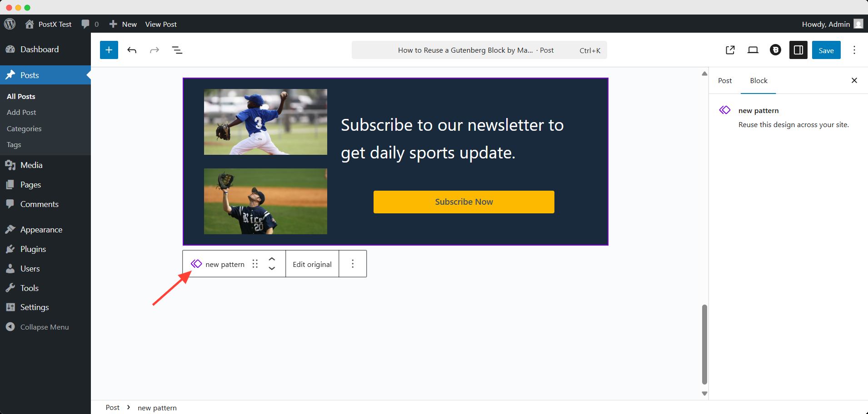This screenshot has height=414, width=868.
Task: Switch to the Post tab in sidebar
Action: point(725,80)
